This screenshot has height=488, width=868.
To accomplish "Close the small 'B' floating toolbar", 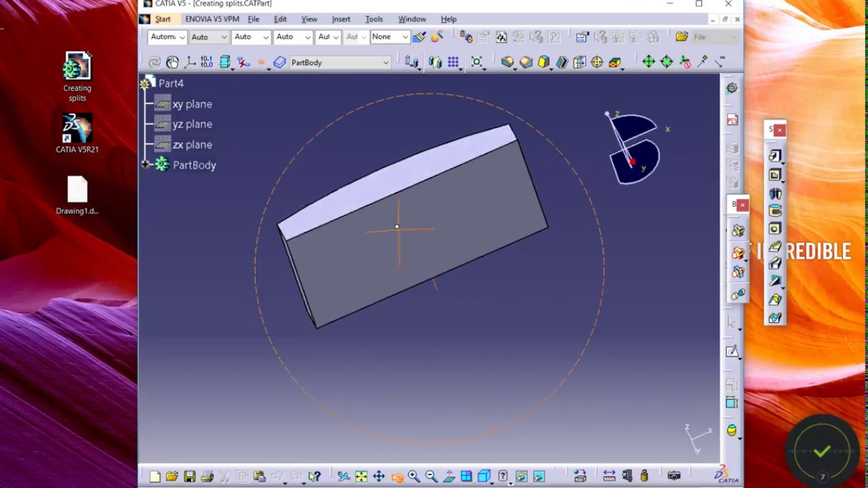I will (743, 205).
